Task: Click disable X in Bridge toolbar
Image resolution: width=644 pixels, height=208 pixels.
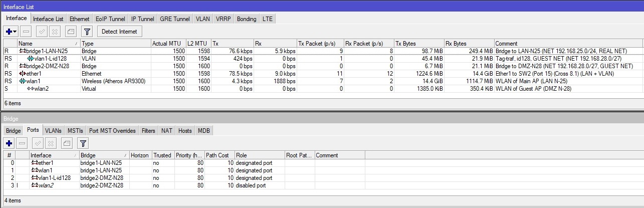Action: click(x=51, y=143)
